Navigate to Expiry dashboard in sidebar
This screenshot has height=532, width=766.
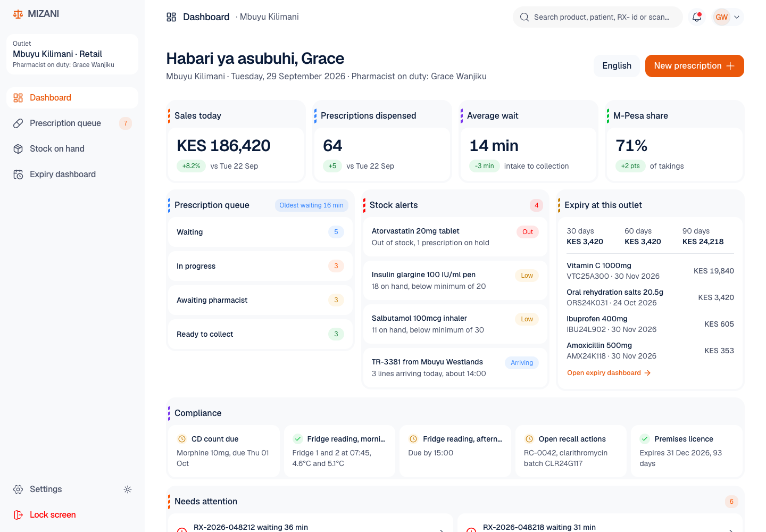click(x=72, y=174)
